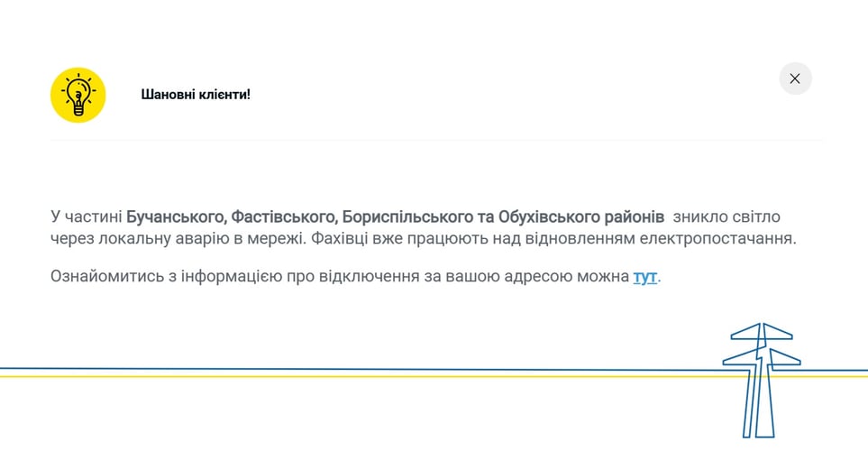Click the word 'Обухівського' in the notice

pos(548,217)
